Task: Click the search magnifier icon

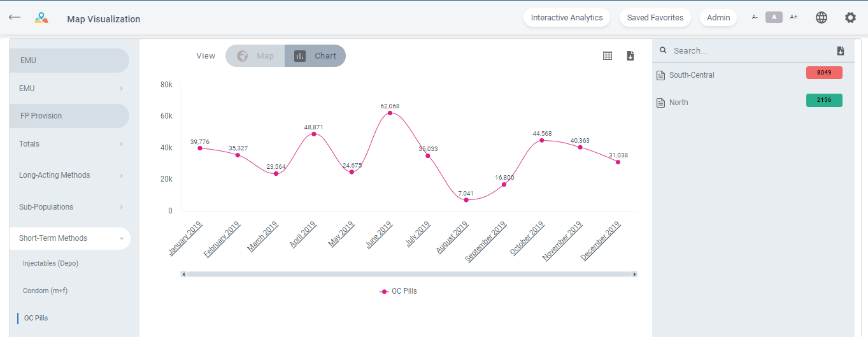Action: (663, 50)
